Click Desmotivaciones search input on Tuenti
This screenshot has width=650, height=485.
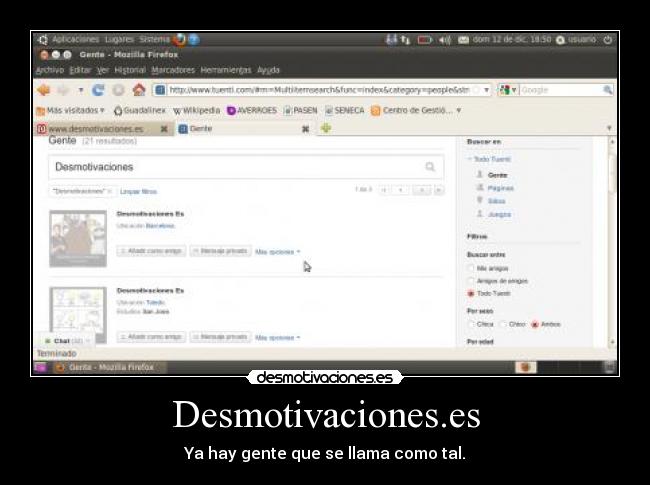(x=246, y=167)
